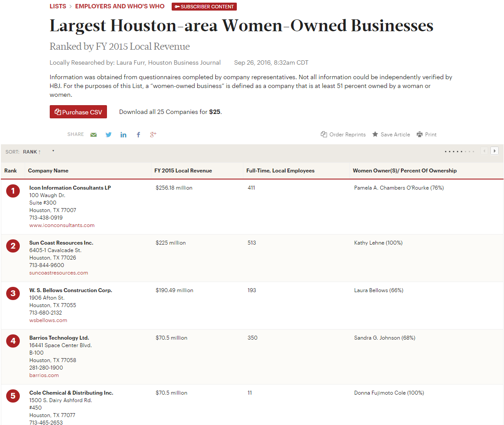Click the 350 employees cell

(252, 337)
